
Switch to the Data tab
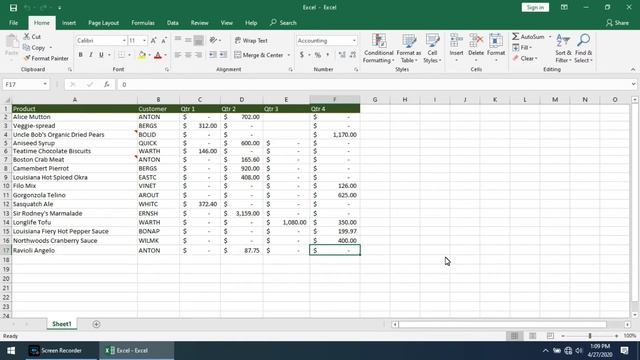point(173,23)
